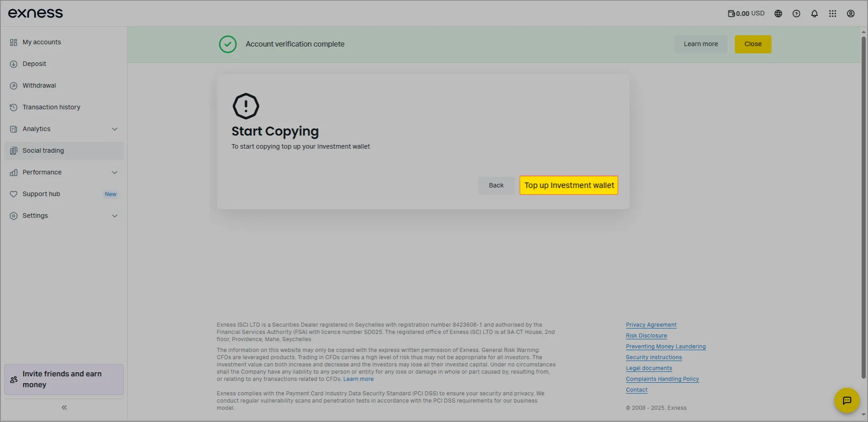Open Transaction history
Screen dimensions: 868x422
click(x=64, y=107)
